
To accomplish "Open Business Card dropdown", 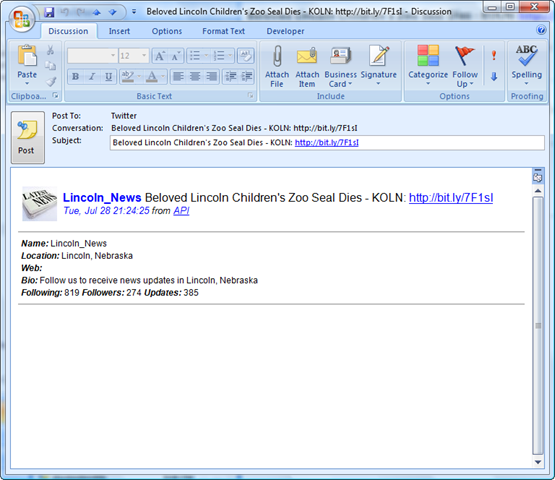I will pos(340,66).
